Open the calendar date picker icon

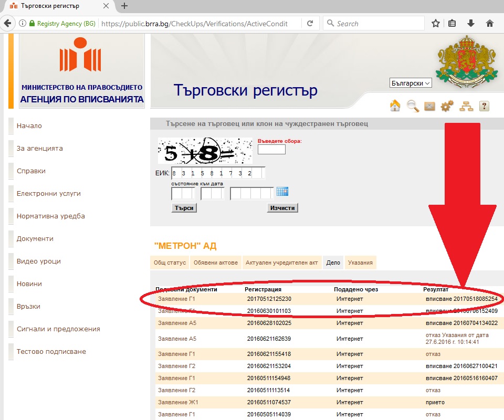coord(282,192)
